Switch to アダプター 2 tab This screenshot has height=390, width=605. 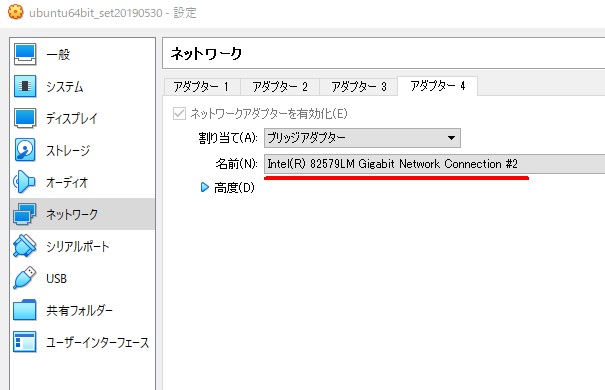(280, 86)
